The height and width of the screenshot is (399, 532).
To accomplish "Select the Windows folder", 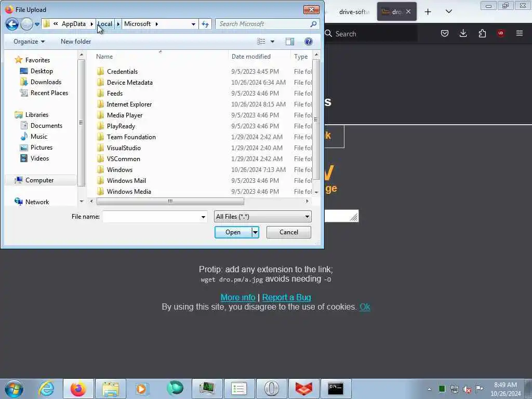I will tap(119, 169).
